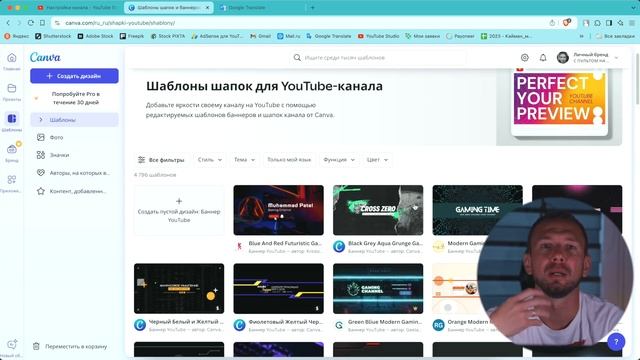Click the Black Grey Aqua Grunge Ga... title

coord(384,243)
